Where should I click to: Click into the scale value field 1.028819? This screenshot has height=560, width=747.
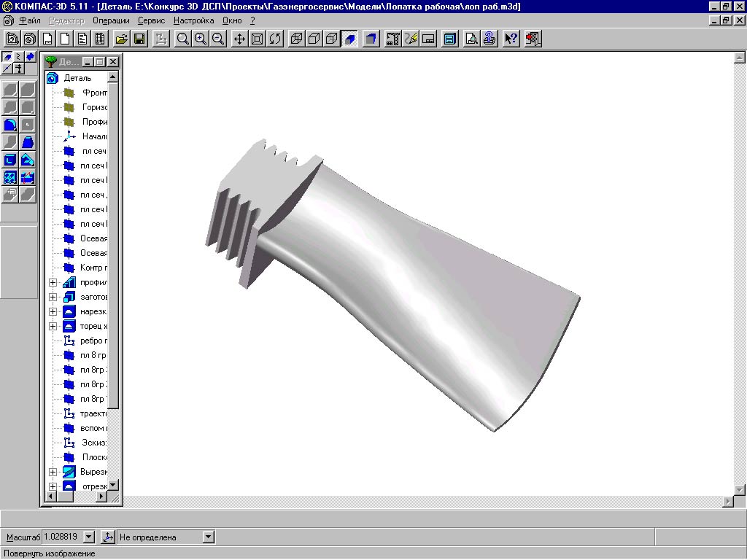click(62, 537)
